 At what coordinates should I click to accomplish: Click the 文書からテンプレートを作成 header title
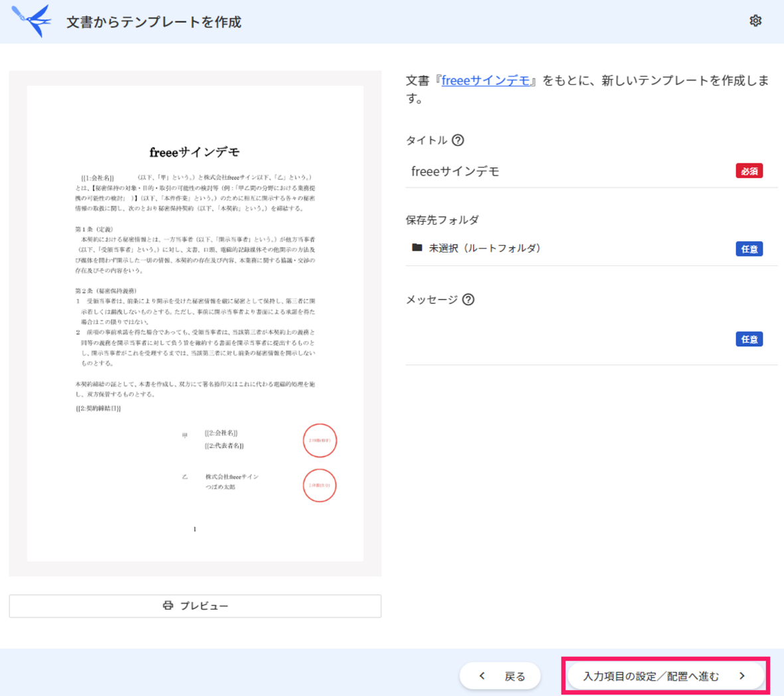click(x=154, y=22)
